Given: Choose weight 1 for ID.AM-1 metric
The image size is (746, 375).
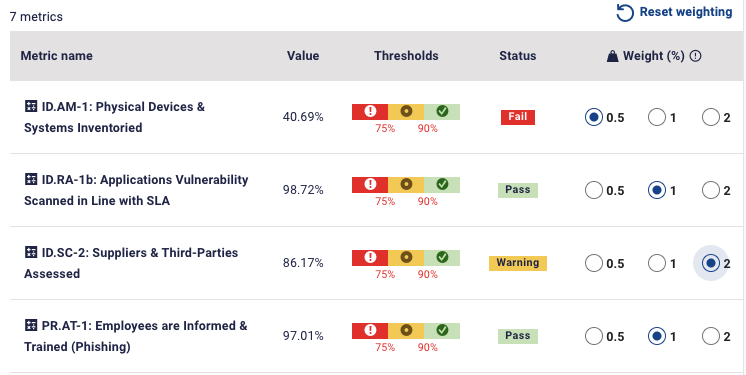Looking at the screenshot, I should pyautogui.click(x=657, y=117).
